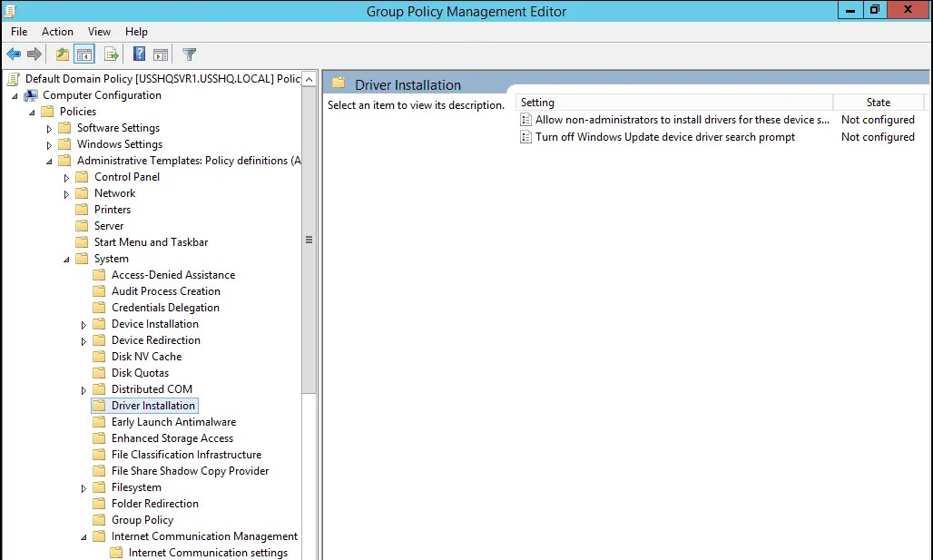Expand the Distributed COM node
The width and height of the screenshot is (933, 560).
(x=83, y=388)
